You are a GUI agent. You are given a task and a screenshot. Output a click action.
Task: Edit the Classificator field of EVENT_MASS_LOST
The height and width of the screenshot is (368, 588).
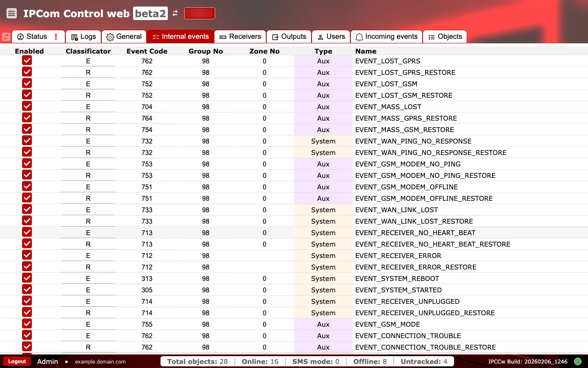pos(88,107)
